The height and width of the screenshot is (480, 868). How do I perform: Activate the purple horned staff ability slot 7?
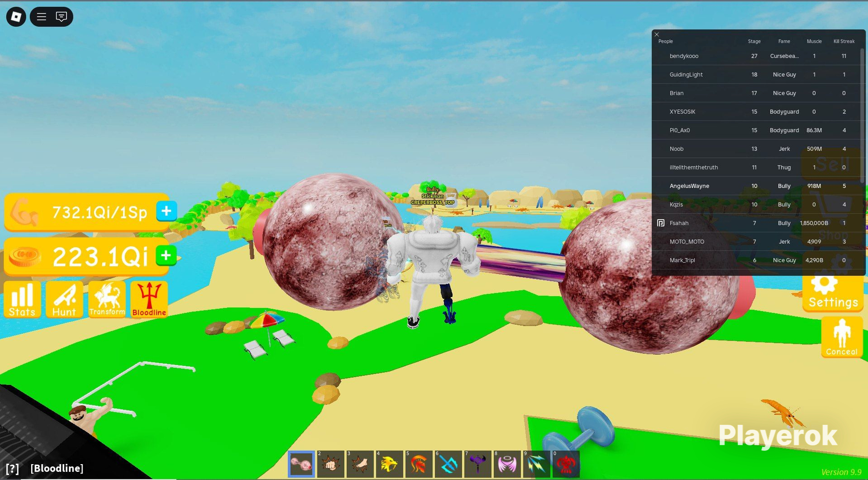click(x=477, y=464)
